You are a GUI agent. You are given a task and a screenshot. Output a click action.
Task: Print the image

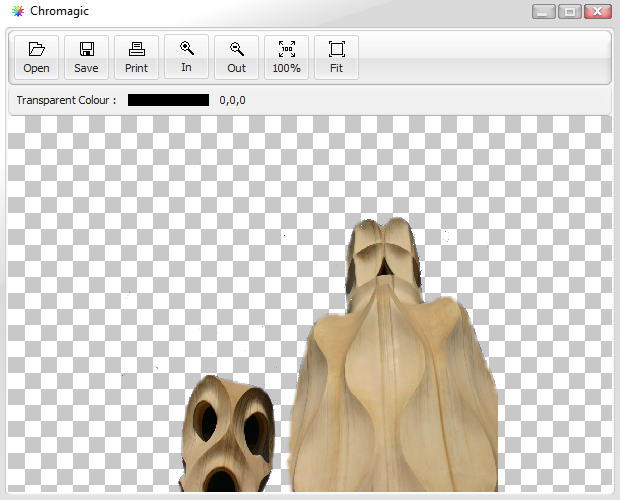(136, 57)
